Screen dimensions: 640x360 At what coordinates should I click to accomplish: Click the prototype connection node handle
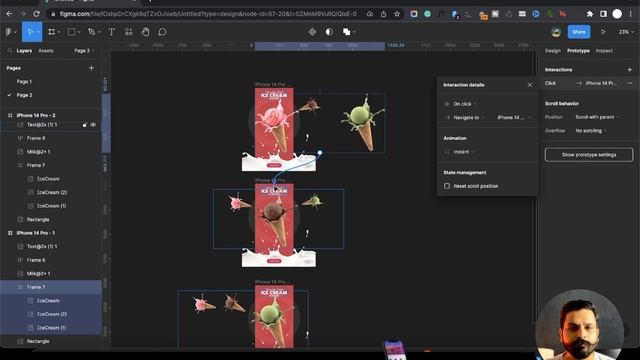click(x=320, y=153)
